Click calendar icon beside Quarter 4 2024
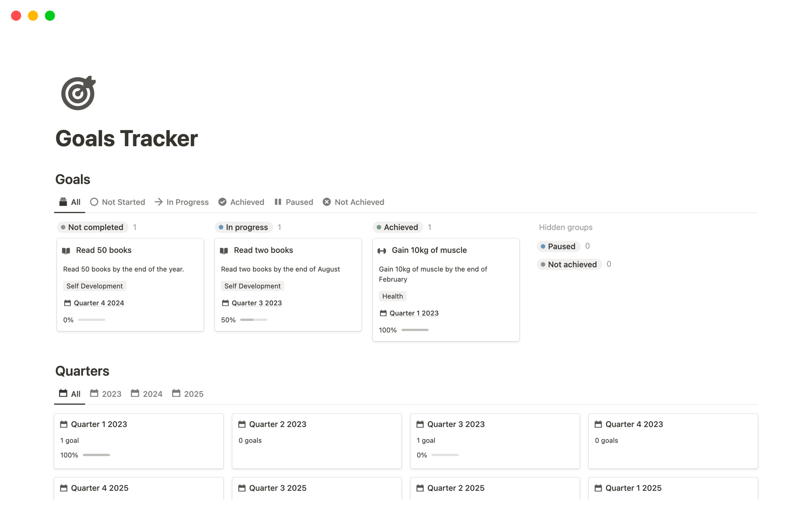Image resolution: width=812 pixels, height=508 pixels. point(67,303)
